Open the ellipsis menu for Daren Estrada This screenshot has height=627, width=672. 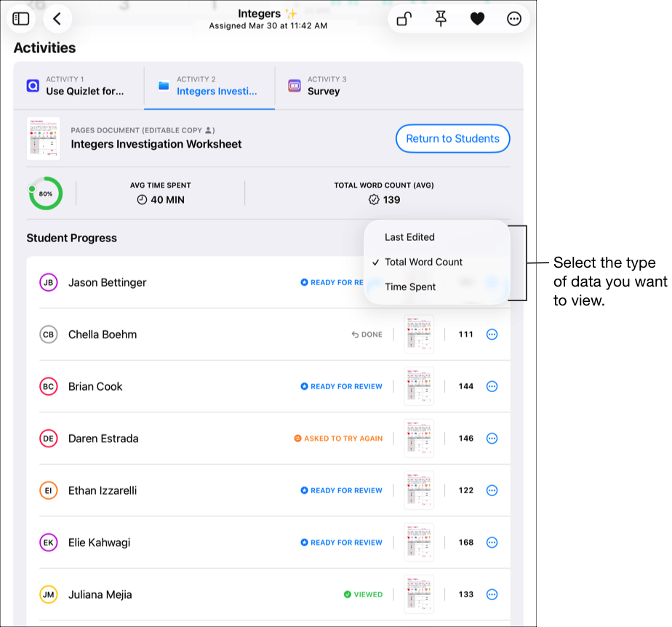(x=492, y=438)
